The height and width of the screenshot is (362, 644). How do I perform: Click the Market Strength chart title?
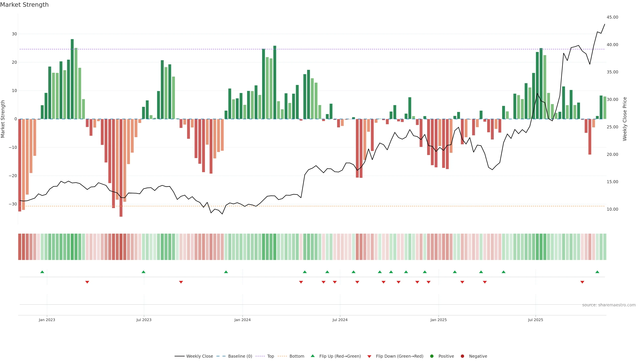pos(24,5)
